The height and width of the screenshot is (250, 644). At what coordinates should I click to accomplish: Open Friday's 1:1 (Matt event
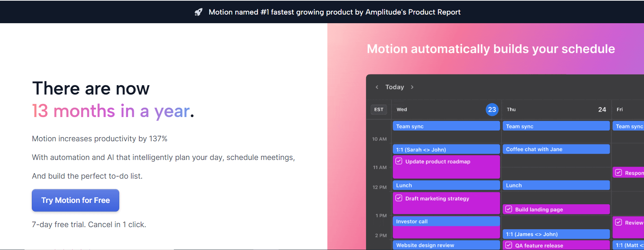pos(628,245)
